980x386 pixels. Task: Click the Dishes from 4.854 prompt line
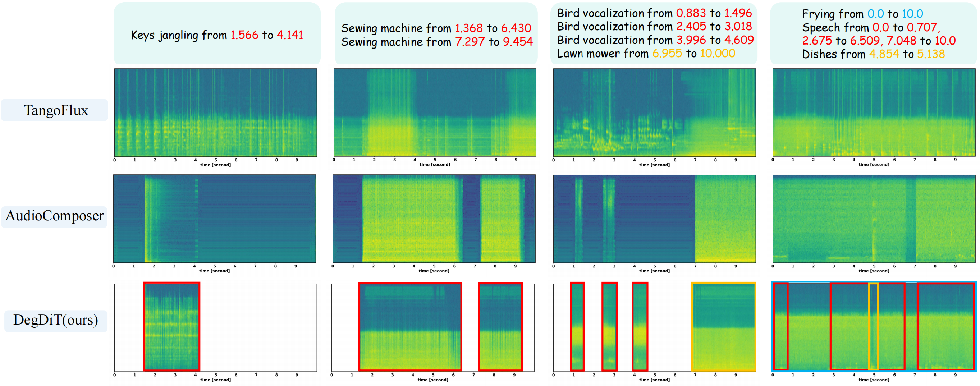(x=873, y=54)
